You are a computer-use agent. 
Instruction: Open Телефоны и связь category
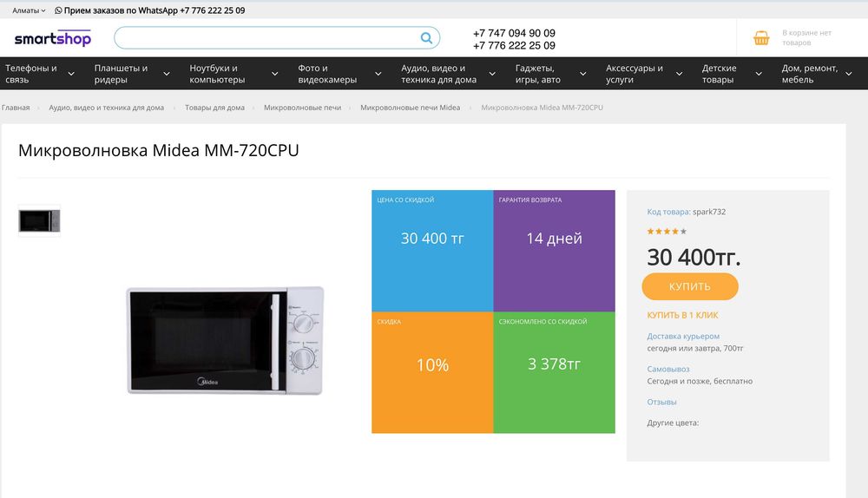click(x=31, y=74)
